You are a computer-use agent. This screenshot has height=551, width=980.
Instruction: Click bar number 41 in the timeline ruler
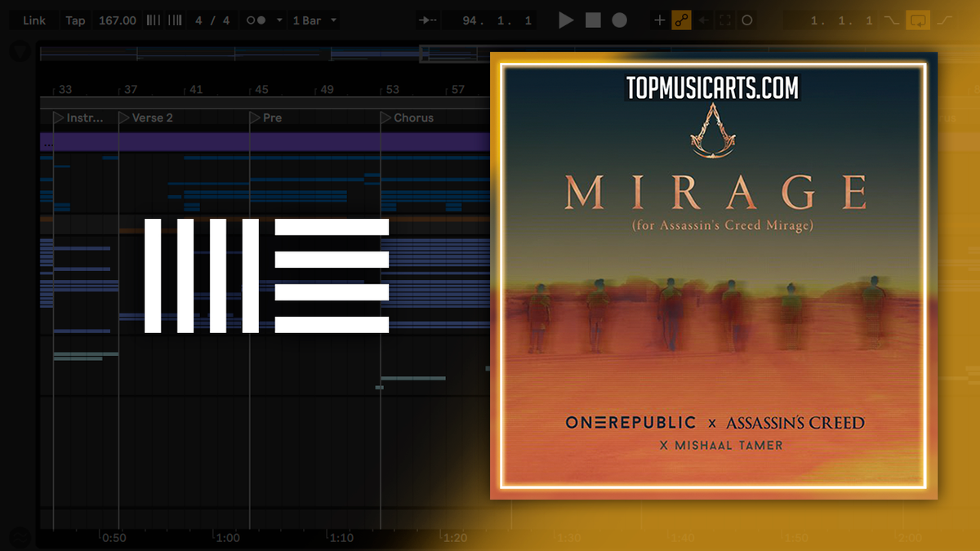[x=197, y=89]
